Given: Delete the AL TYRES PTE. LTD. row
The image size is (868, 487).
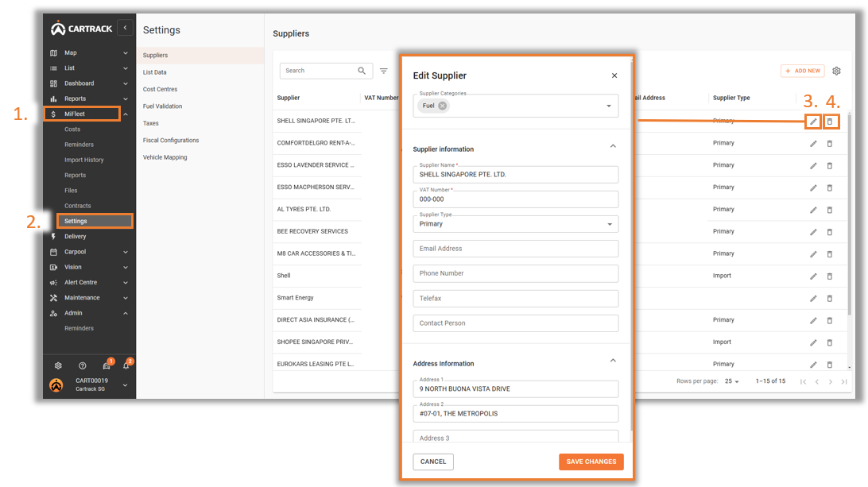Looking at the screenshot, I should pyautogui.click(x=830, y=211).
